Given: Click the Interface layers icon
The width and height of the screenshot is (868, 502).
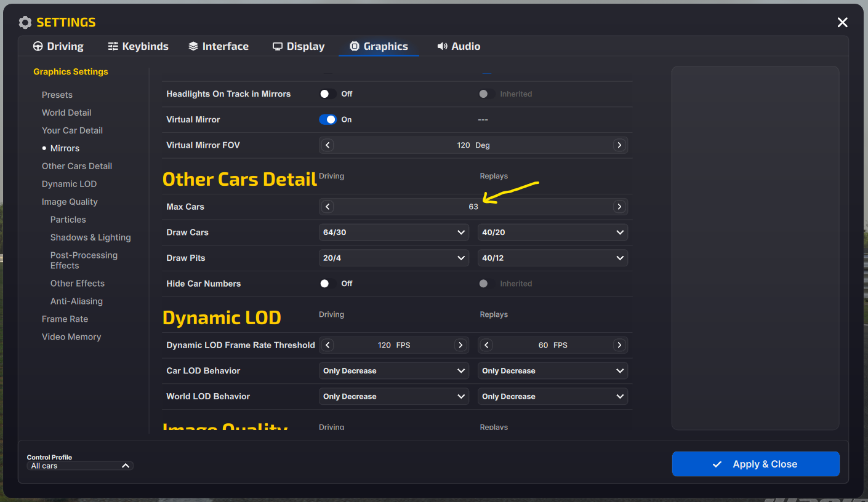Looking at the screenshot, I should click(x=192, y=46).
